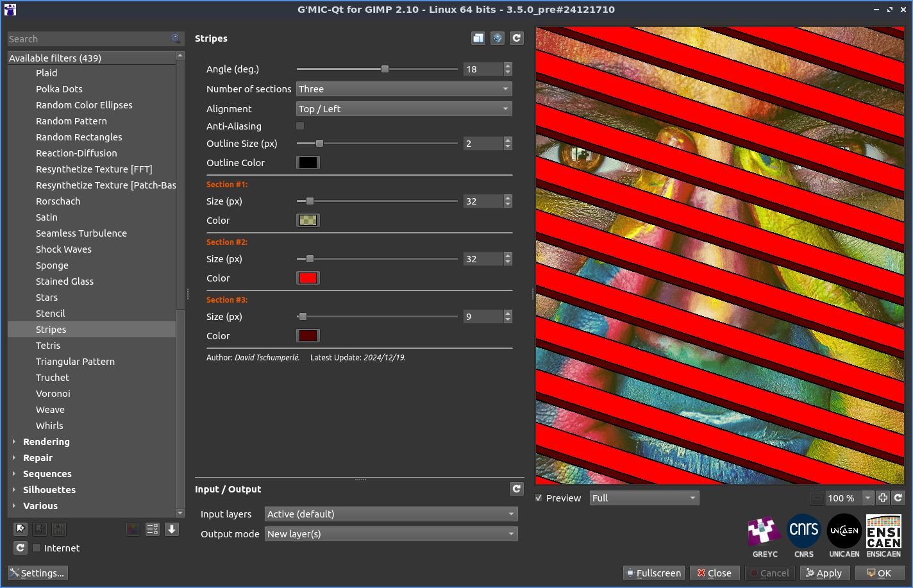Click the Section #2 Size slider
The height and width of the screenshot is (588, 913).
click(x=377, y=259)
